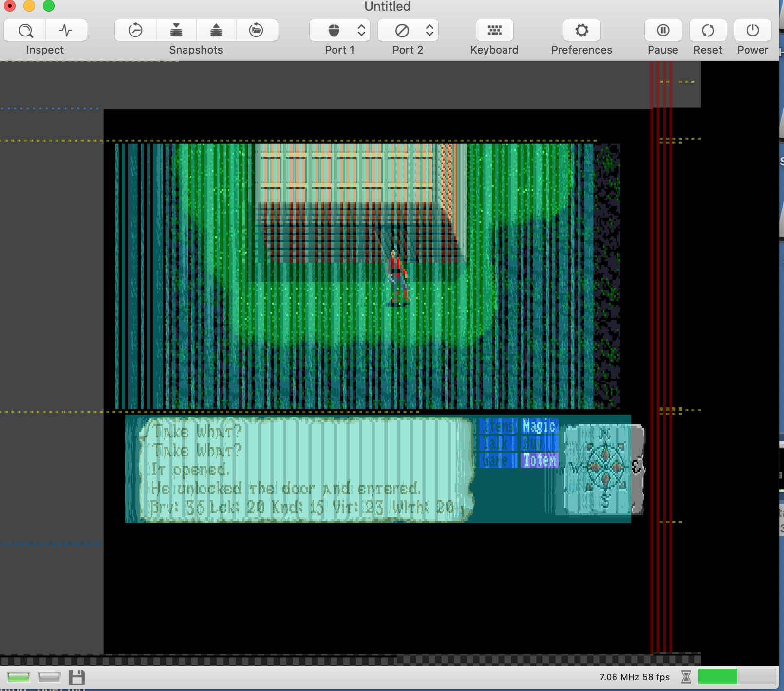Viewport: 784px width, 691px height.
Task: Open the Port 1 mouse device dropdown
Action: click(x=340, y=31)
